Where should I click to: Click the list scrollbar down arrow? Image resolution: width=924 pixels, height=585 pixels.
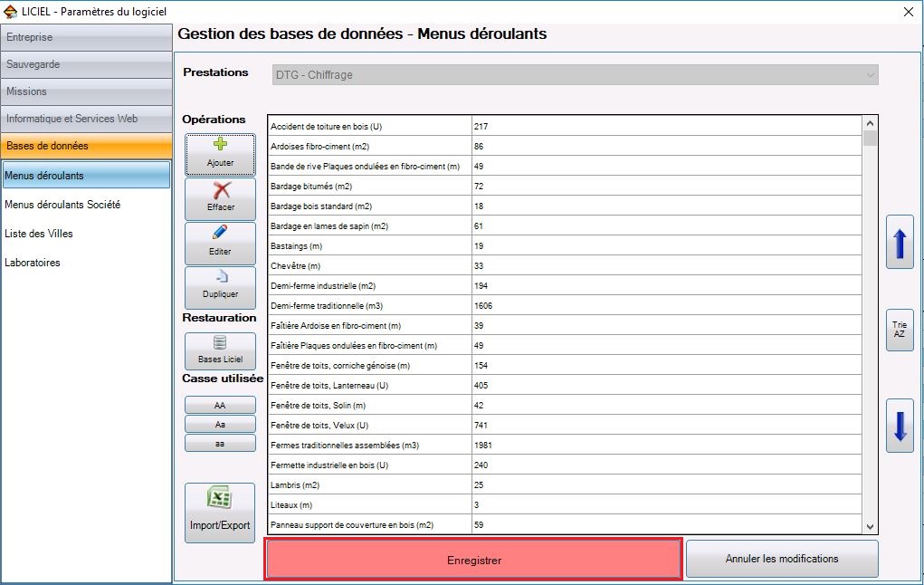pos(870,527)
